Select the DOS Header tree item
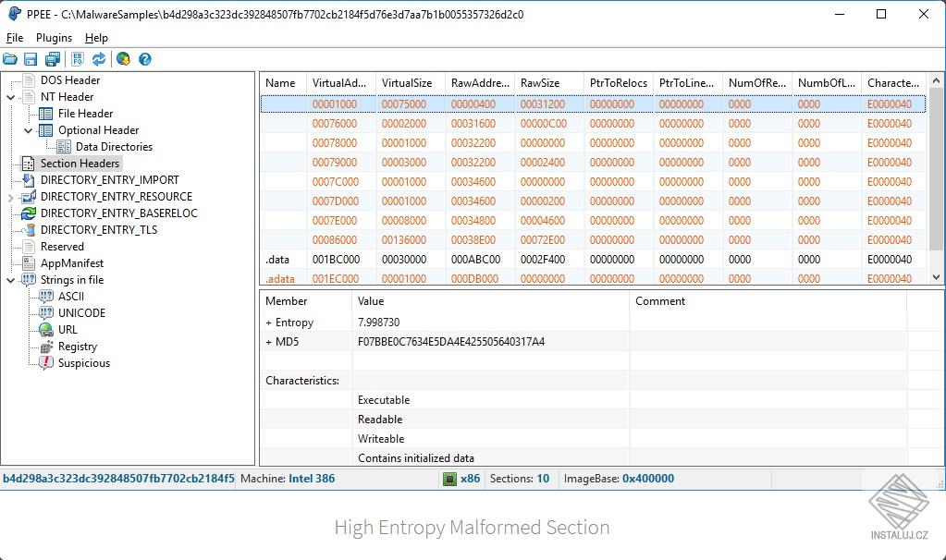 70,80
